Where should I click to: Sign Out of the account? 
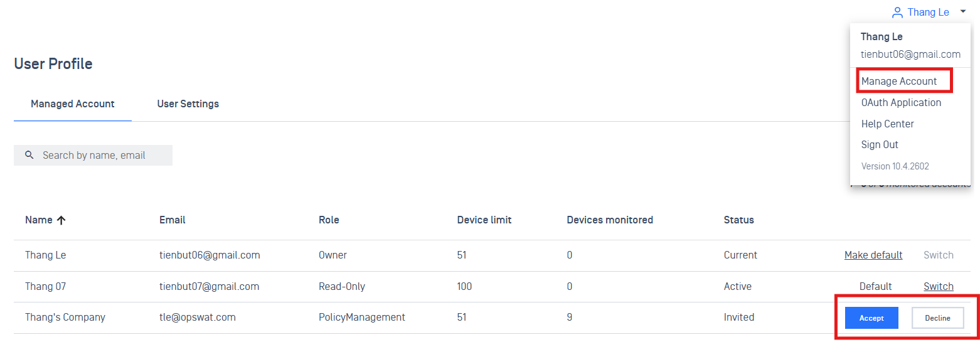[880, 144]
